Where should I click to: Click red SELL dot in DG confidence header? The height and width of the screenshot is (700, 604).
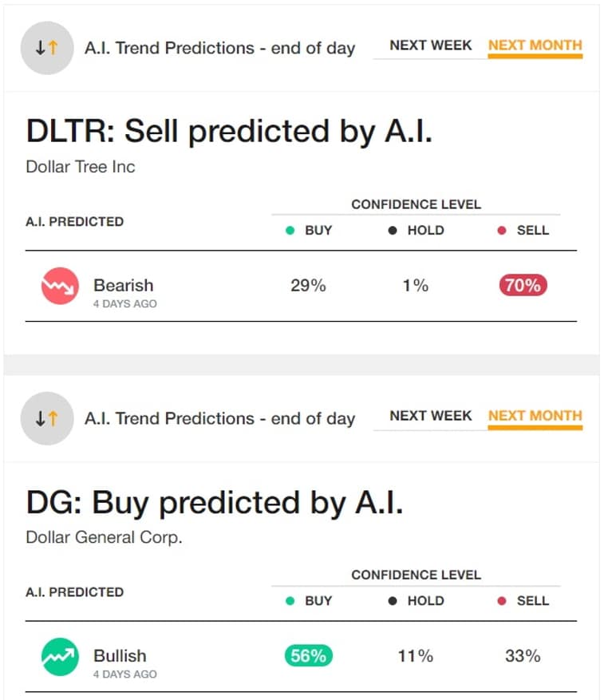502,601
